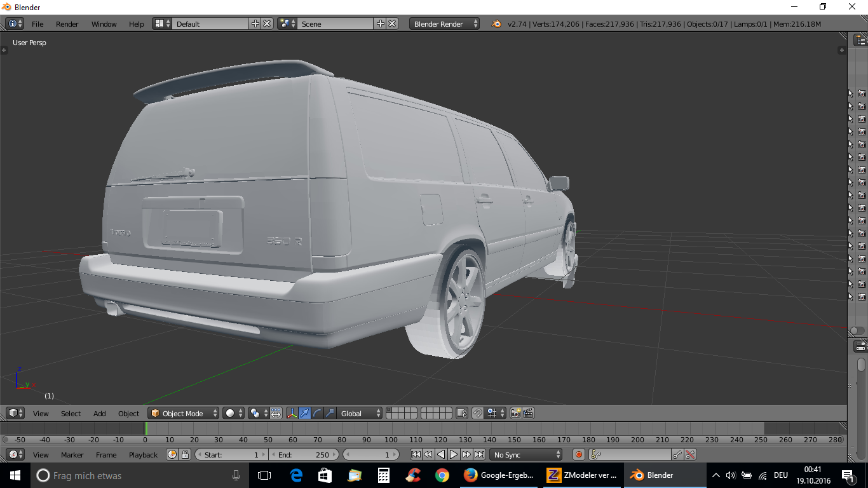Screen dimensions: 868x488
Task: Open the timeline Marker menu
Action: [x=72, y=455]
